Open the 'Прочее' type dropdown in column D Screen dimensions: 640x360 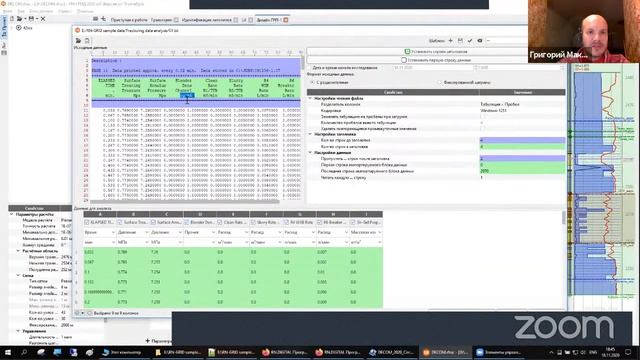(x=200, y=232)
